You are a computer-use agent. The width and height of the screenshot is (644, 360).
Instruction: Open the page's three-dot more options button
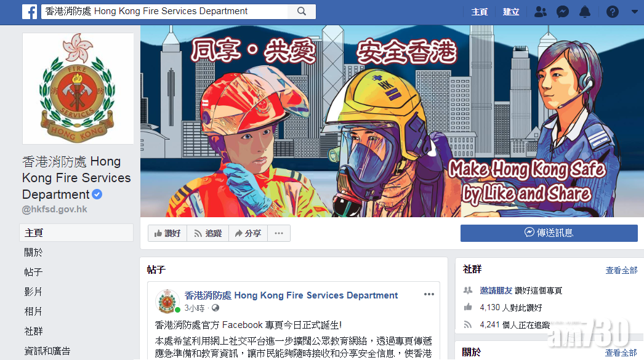click(x=279, y=233)
